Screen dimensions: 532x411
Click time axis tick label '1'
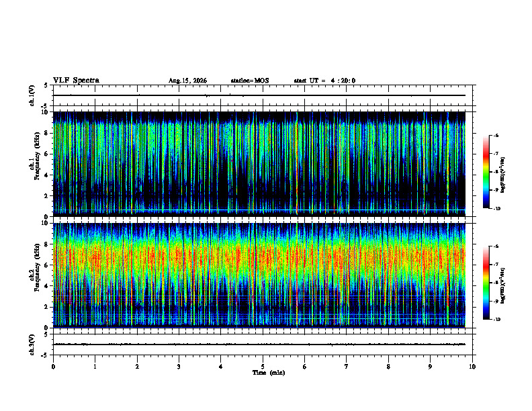(95, 367)
